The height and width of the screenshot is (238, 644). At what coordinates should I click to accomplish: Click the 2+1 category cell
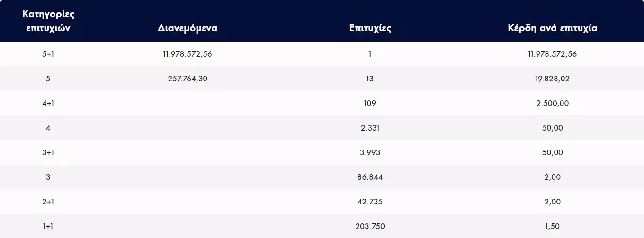(x=48, y=202)
